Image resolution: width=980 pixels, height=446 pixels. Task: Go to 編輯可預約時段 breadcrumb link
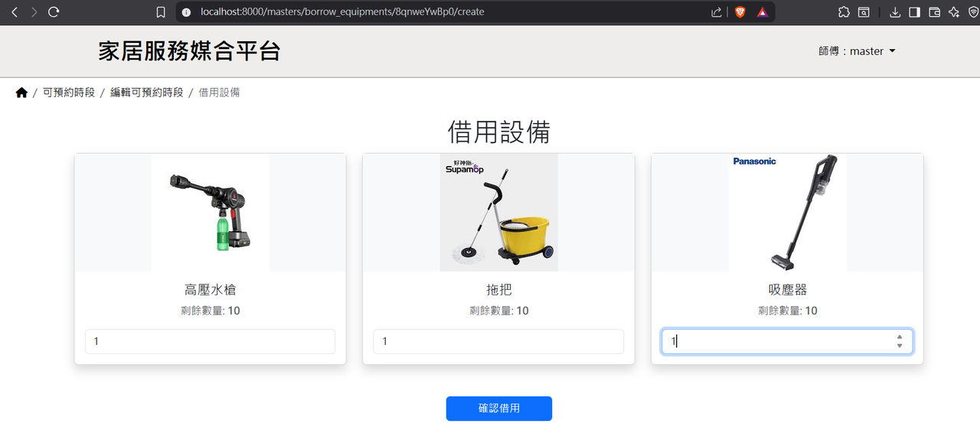(147, 93)
